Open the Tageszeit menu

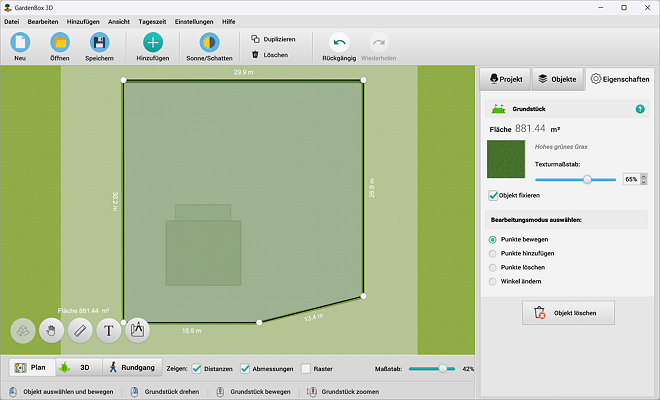click(152, 21)
